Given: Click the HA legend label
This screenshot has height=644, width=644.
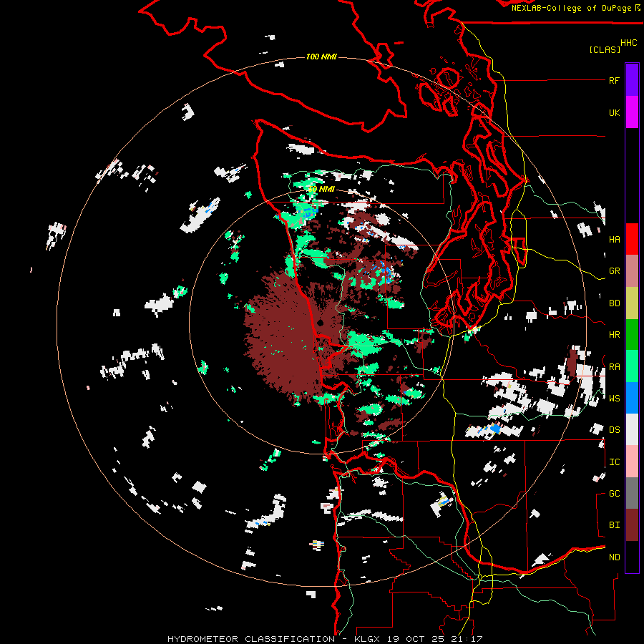Looking at the screenshot, I should 614,240.
